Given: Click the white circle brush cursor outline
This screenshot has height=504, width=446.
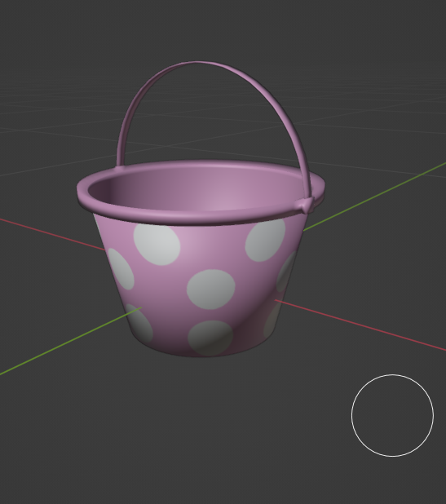Looking at the screenshot, I should (392, 415).
